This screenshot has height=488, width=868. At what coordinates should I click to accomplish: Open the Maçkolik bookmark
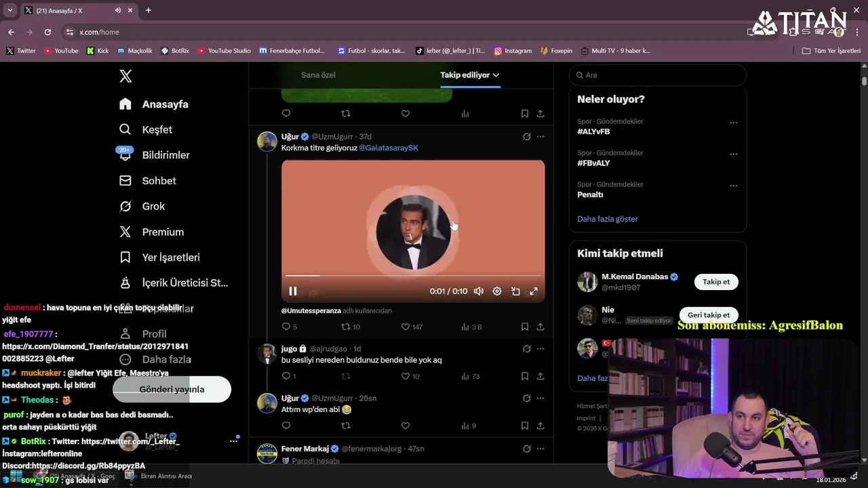(135, 51)
